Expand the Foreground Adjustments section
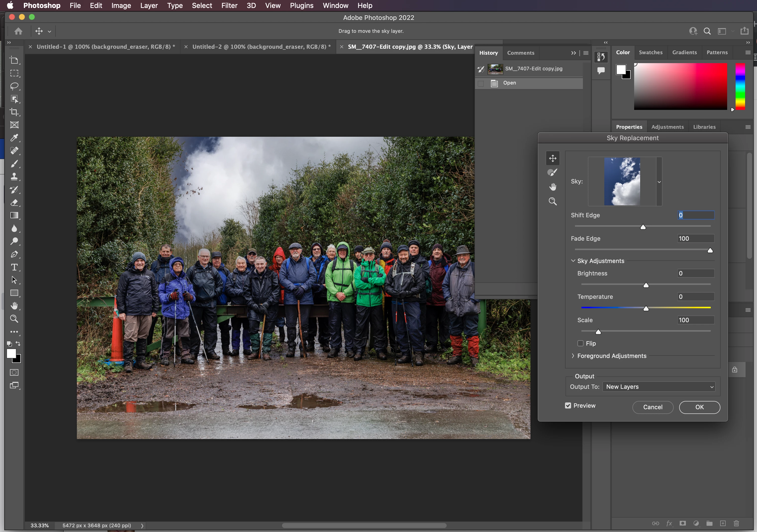The image size is (757, 532). [573, 356]
